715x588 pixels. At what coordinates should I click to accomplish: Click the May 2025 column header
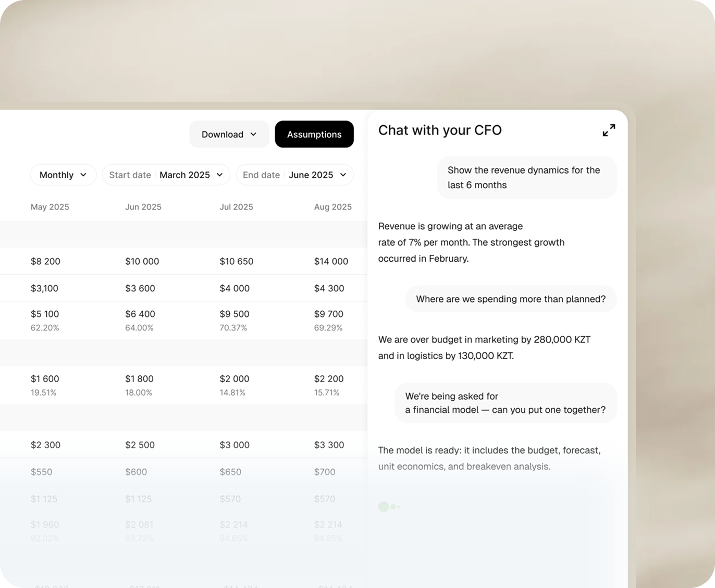tap(50, 207)
